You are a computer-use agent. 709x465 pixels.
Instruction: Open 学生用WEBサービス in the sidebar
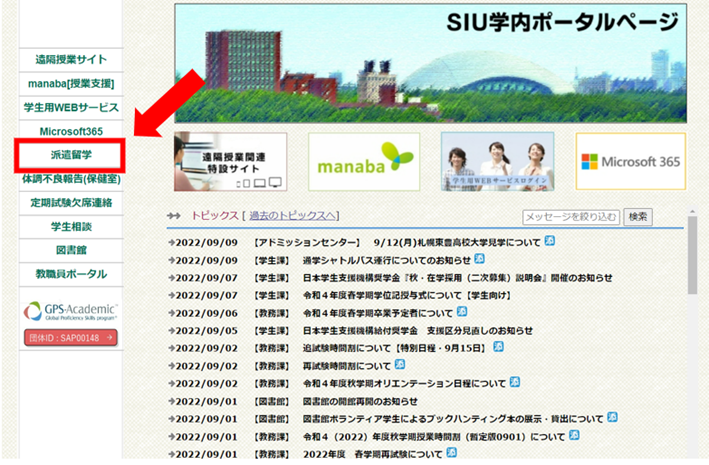pyautogui.click(x=71, y=108)
